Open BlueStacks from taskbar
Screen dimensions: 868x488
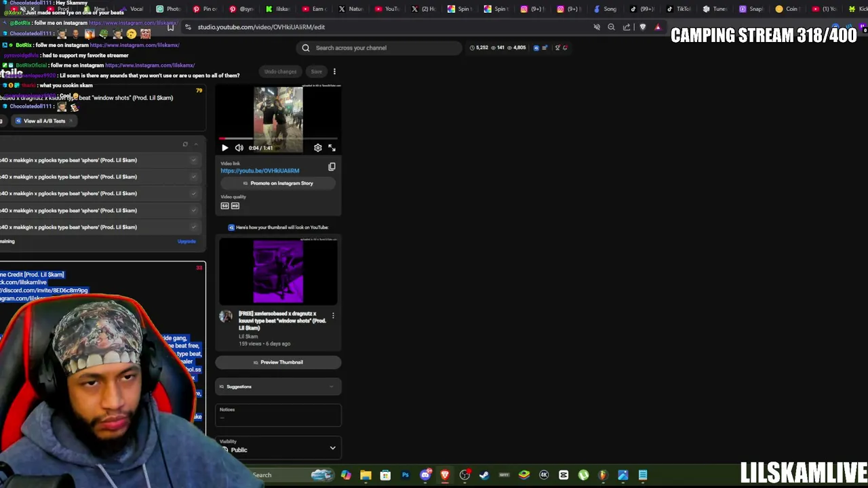tap(524, 475)
